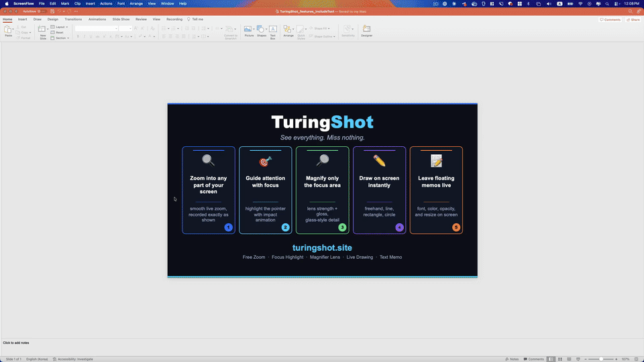Click the Paste clipboard icon
Screen dimensions: 644x362
(7, 29)
